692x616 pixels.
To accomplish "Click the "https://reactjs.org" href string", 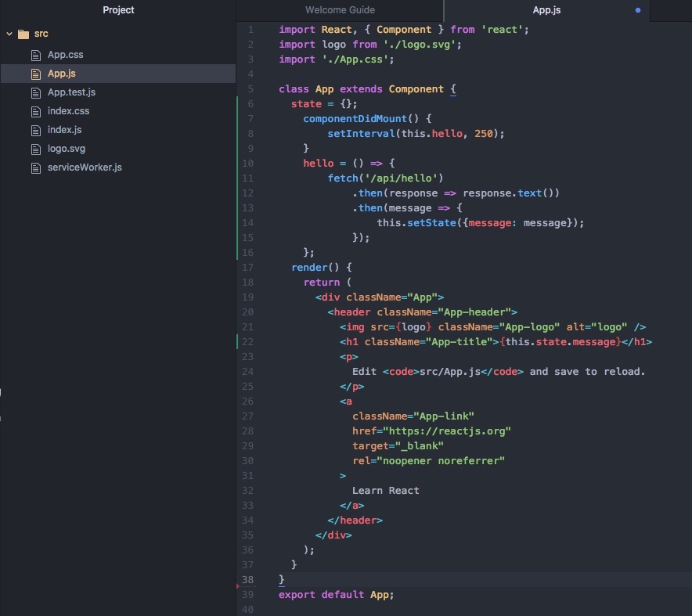I will point(447,431).
